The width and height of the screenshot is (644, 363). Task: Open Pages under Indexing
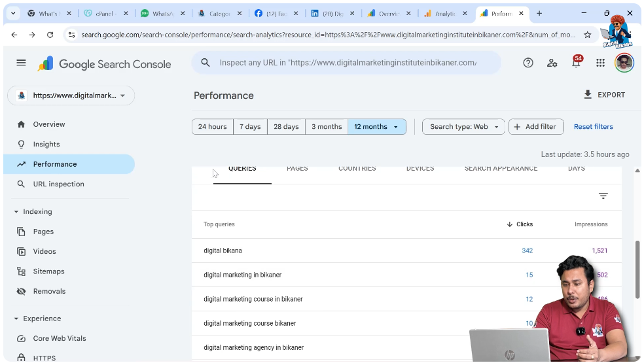(69, 232)
